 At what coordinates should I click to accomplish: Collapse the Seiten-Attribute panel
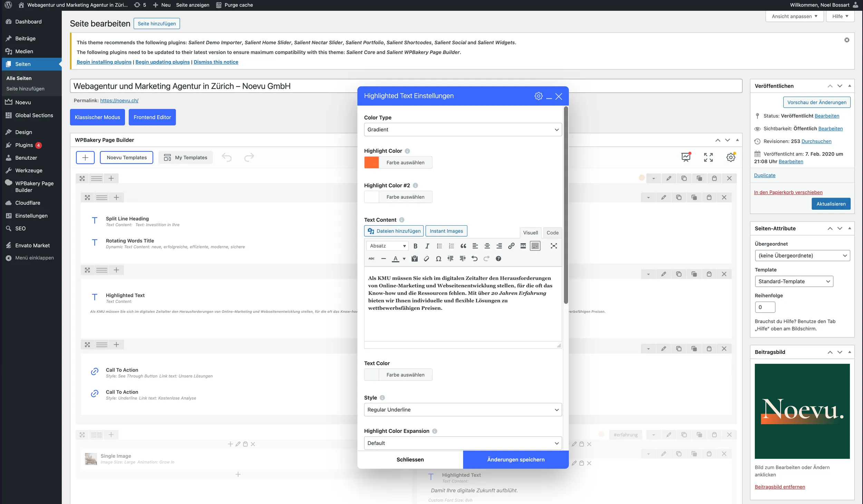[x=849, y=228]
